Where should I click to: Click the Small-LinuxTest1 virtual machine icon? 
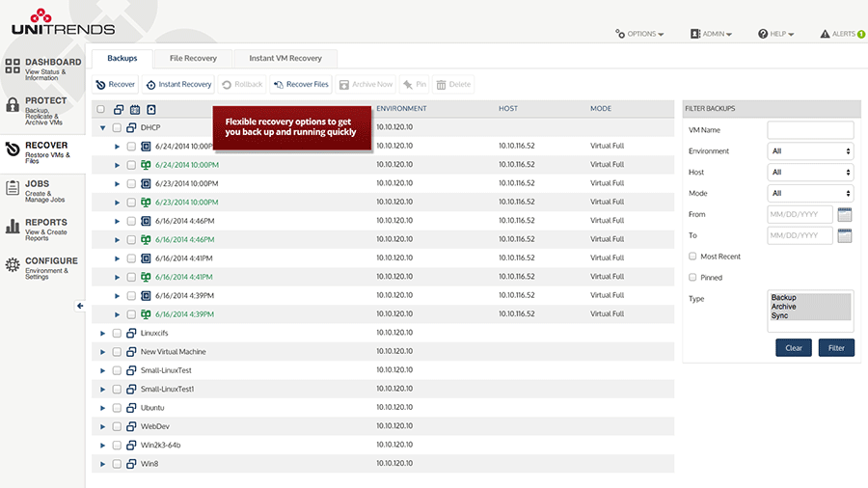pyautogui.click(x=131, y=389)
